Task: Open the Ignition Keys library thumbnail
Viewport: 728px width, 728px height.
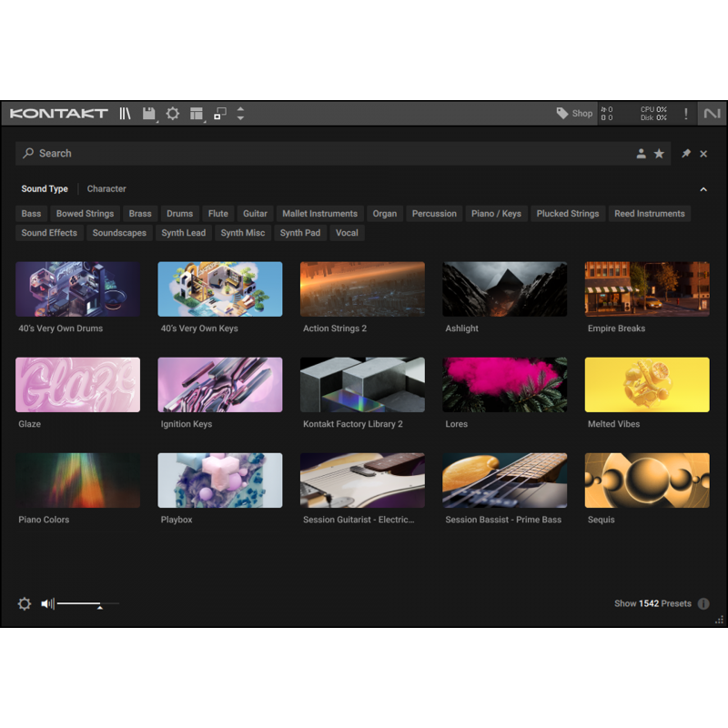Action: (x=220, y=385)
